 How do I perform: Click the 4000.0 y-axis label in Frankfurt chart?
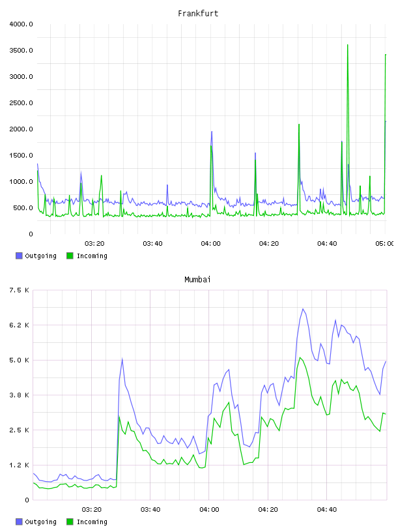pyautogui.click(x=21, y=24)
